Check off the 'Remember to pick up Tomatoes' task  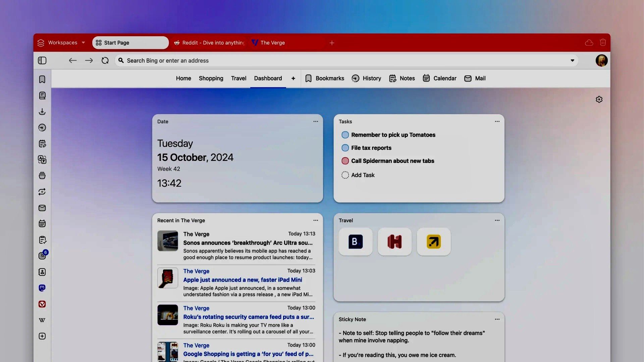pos(345,135)
